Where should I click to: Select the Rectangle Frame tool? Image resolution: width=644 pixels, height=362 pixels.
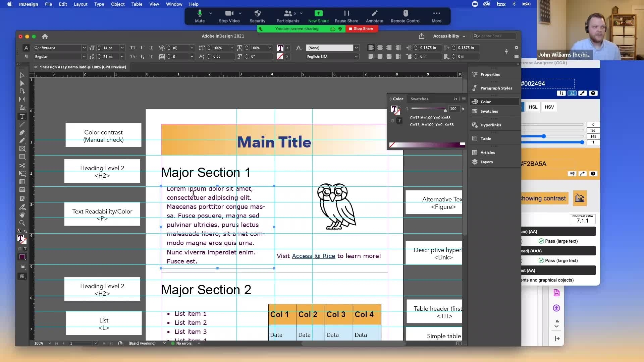tap(22, 148)
